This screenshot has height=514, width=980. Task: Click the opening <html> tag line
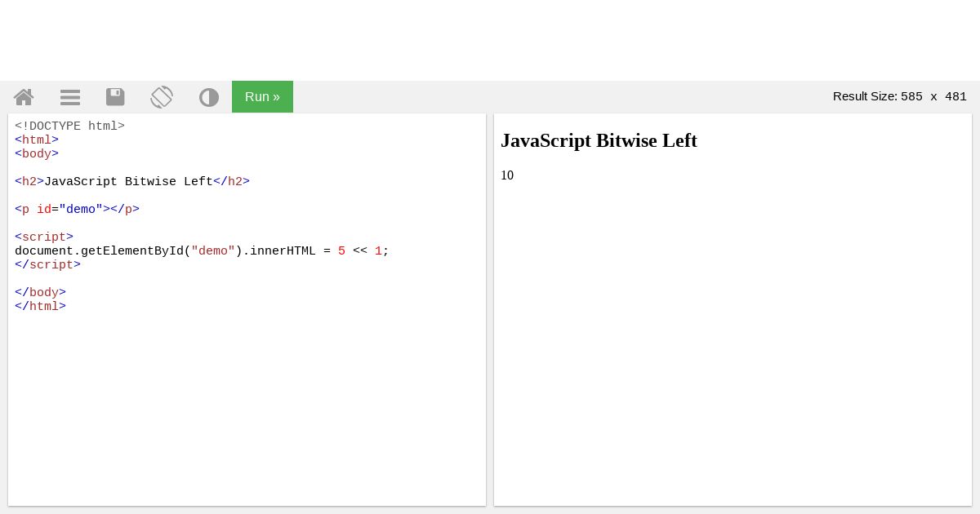[x=37, y=140]
